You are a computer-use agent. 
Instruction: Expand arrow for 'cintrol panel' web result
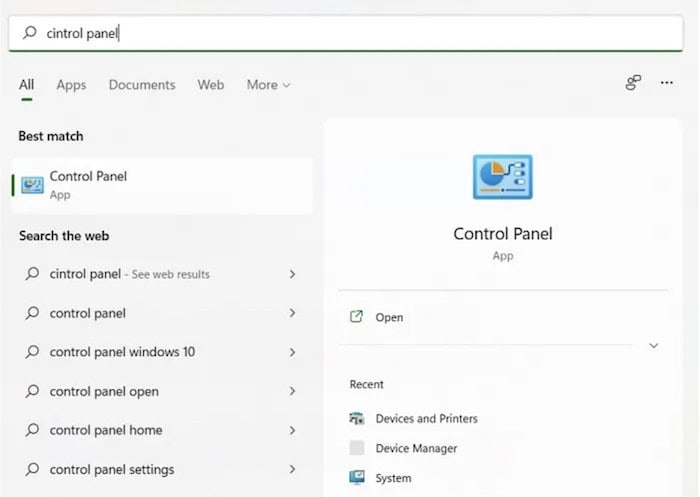[292, 274]
